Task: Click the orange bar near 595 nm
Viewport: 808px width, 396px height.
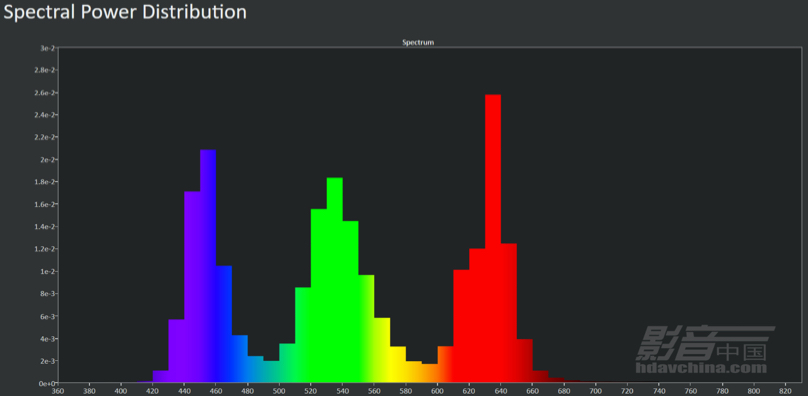Action: point(429,374)
